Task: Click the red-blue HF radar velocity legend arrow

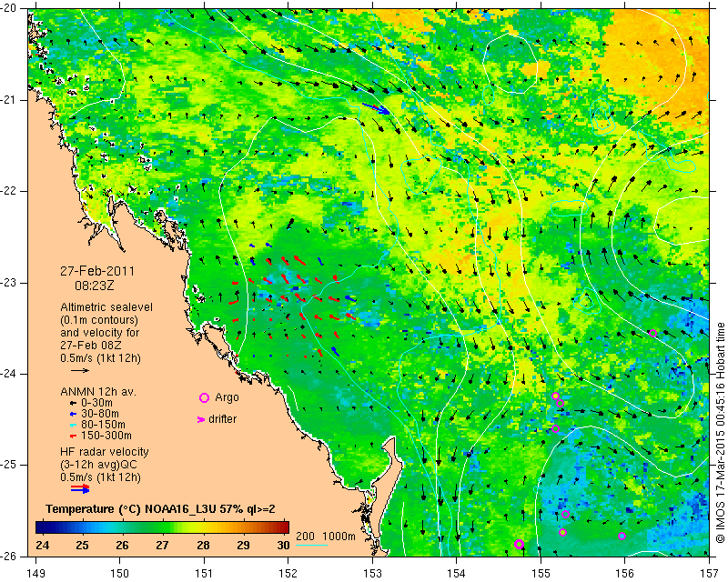Action: coord(80,488)
